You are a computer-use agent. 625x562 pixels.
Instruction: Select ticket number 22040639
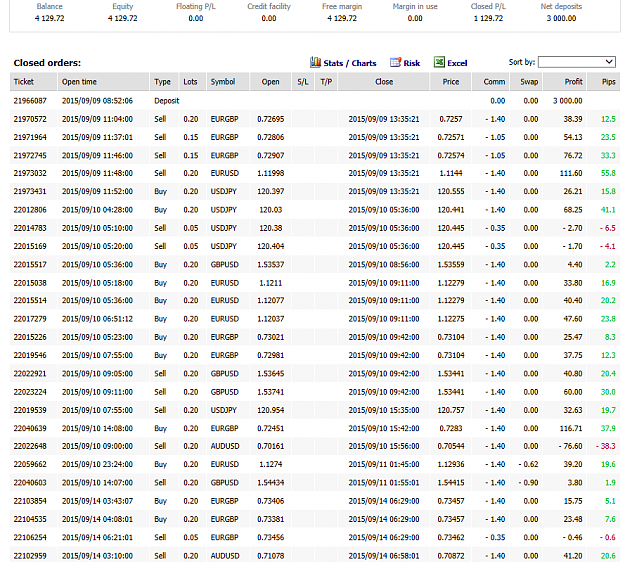pyautogui.click(x=30, y=428)
